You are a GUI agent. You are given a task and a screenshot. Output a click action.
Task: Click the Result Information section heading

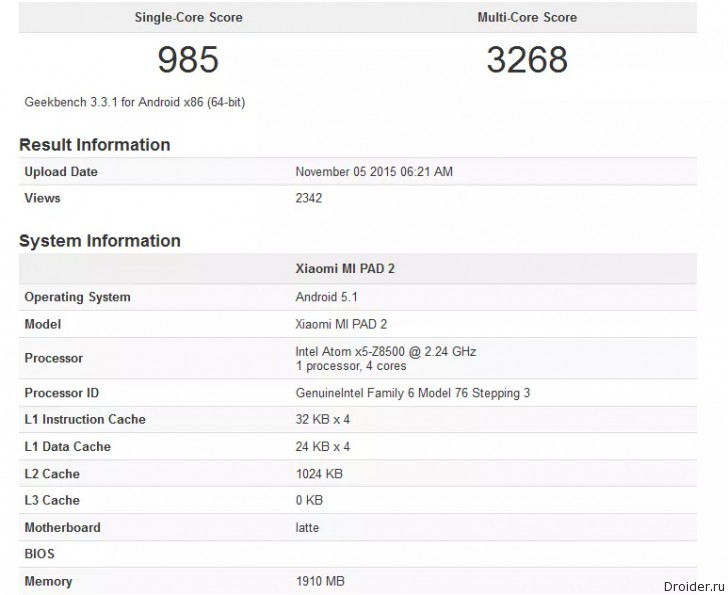coord(95,145)
